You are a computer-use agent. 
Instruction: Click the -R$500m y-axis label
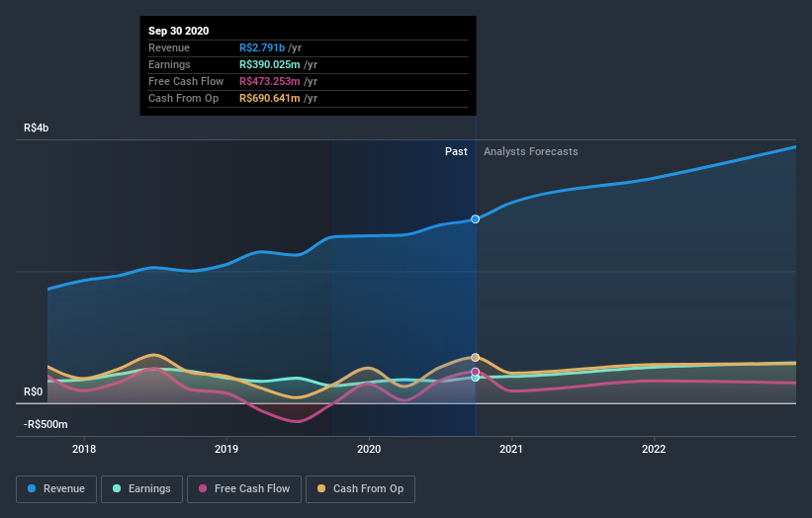point(45,424)
